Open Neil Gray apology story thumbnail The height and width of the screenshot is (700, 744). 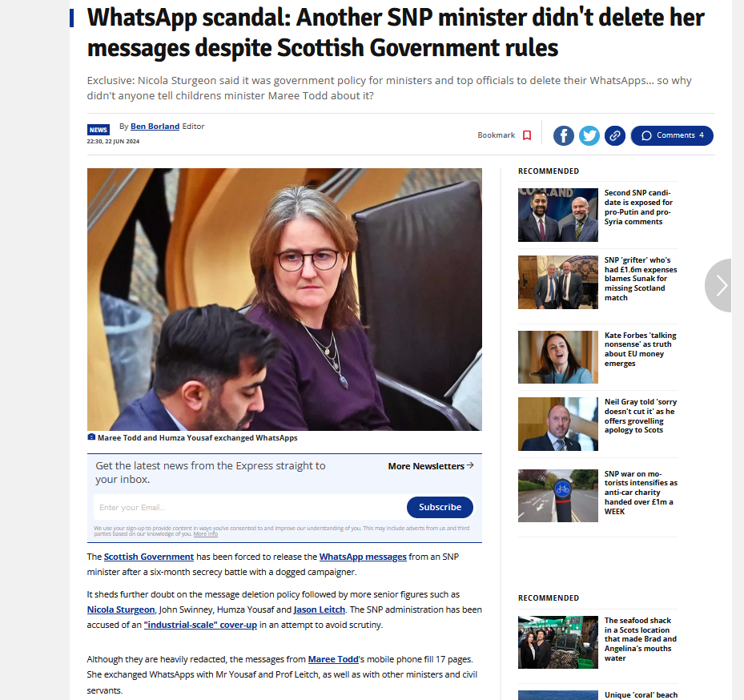pos(558,424)
